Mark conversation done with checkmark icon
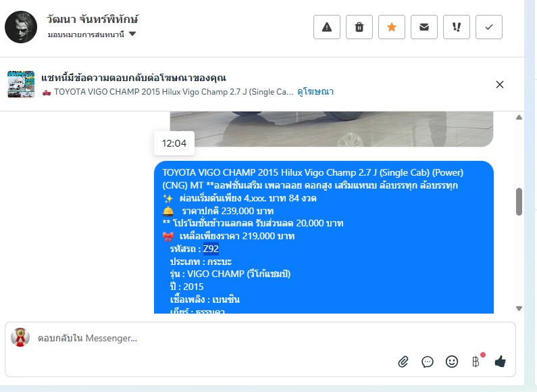 coord(489,27)
